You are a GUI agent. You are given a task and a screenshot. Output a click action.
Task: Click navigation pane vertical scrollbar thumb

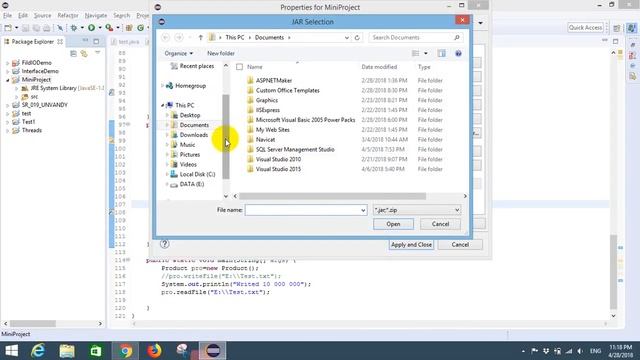coord(226,136)
